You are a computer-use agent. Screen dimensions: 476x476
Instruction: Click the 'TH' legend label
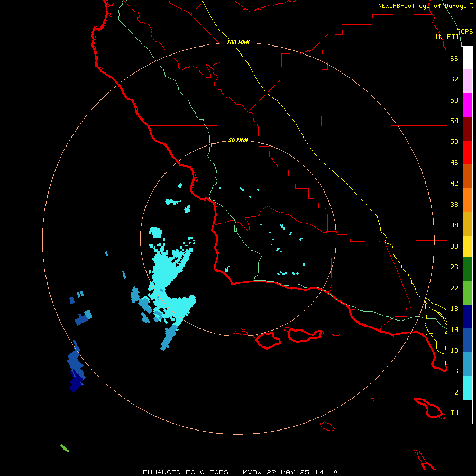pos(454,413)
